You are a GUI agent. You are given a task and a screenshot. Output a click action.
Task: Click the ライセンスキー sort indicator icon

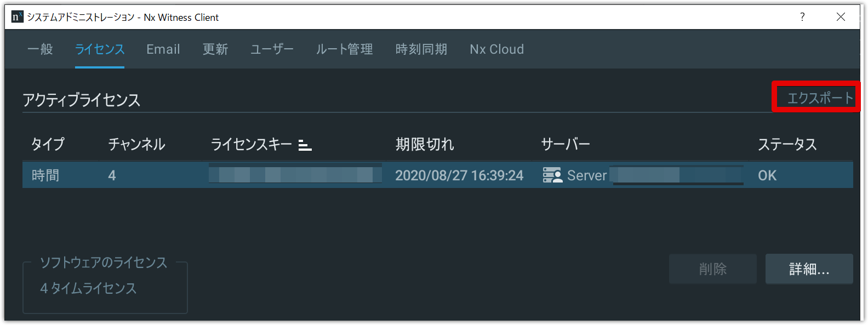coord(305,145)
